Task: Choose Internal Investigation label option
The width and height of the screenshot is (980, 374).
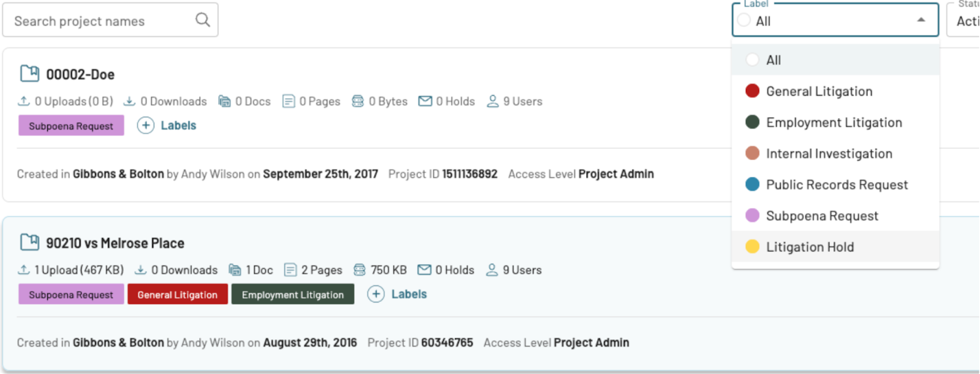Action: click(835, 154)
